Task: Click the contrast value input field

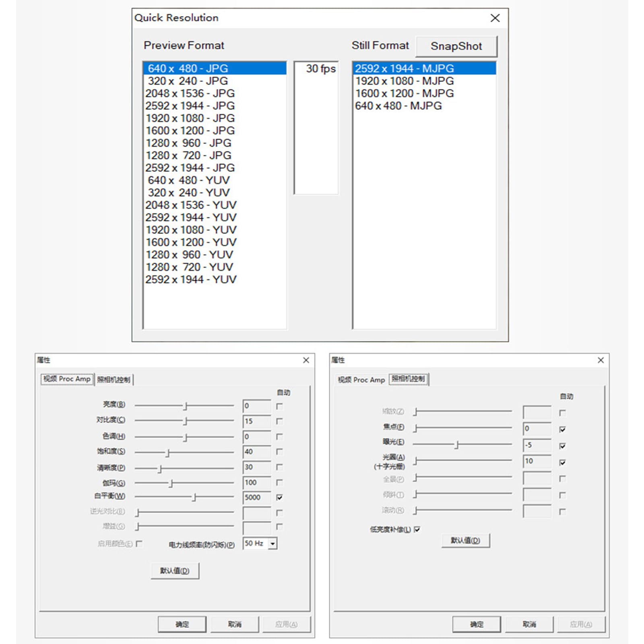Action: click(257, 421)
